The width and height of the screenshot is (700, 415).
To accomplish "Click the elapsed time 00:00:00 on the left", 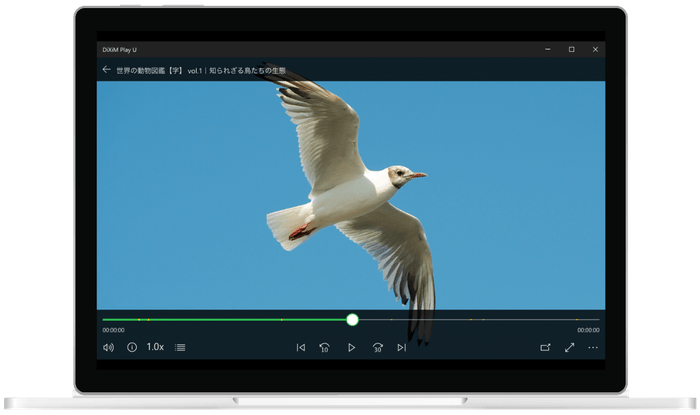I will pos(113,330).
